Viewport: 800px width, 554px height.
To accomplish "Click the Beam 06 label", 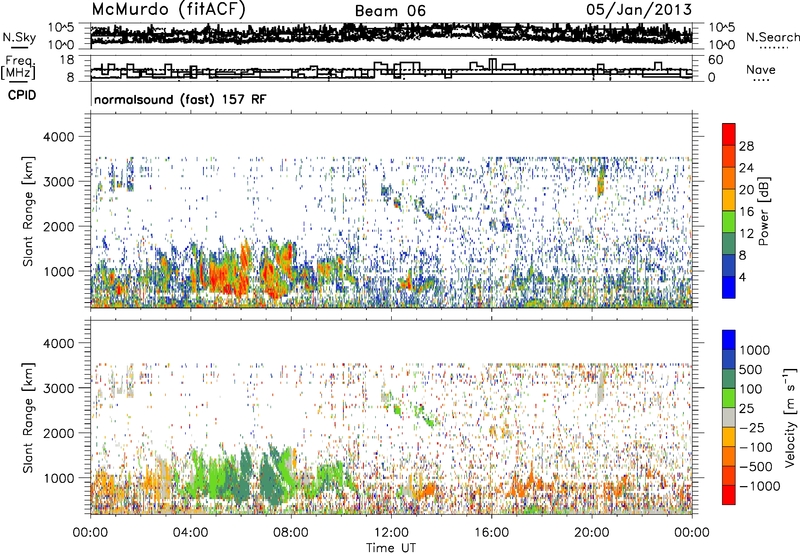I will [x=390, y=11].
